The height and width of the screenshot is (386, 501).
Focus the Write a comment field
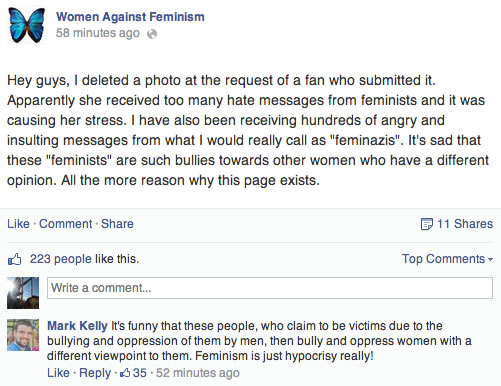pos(270,288)
